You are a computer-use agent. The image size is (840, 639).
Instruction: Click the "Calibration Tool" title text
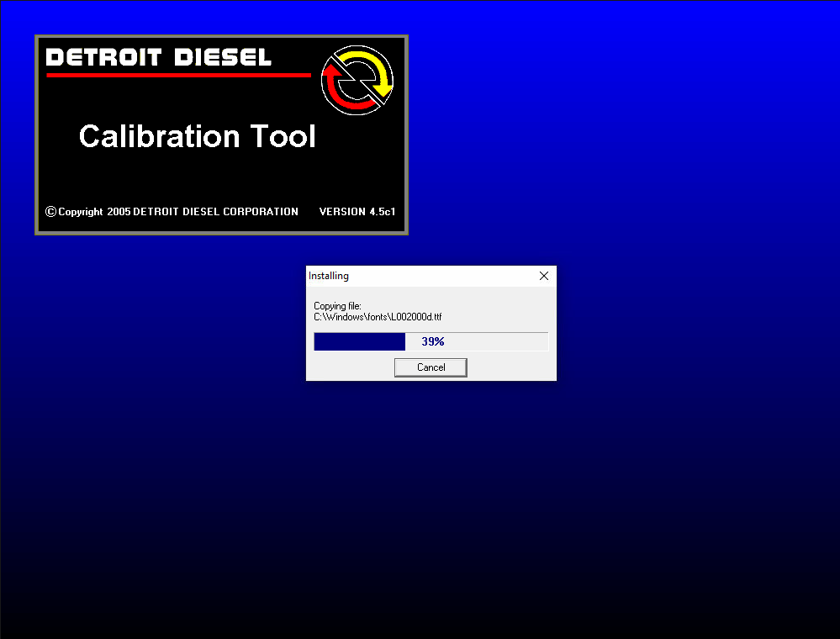click(197, 136)
